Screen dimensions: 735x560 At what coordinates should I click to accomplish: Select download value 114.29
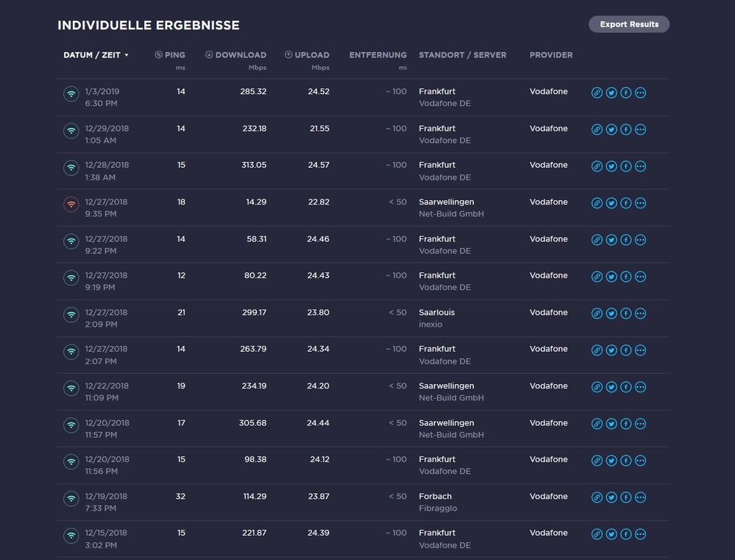(255, 496)
